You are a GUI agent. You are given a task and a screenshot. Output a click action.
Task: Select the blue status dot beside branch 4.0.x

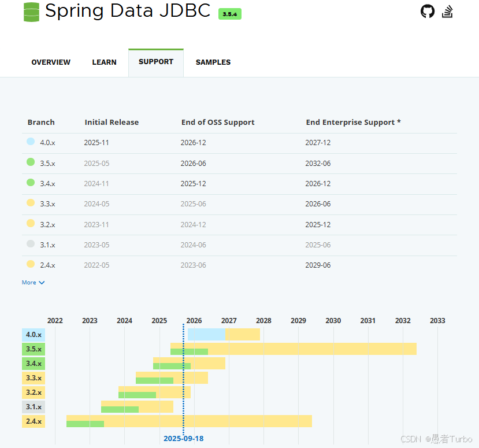[30, 142]
